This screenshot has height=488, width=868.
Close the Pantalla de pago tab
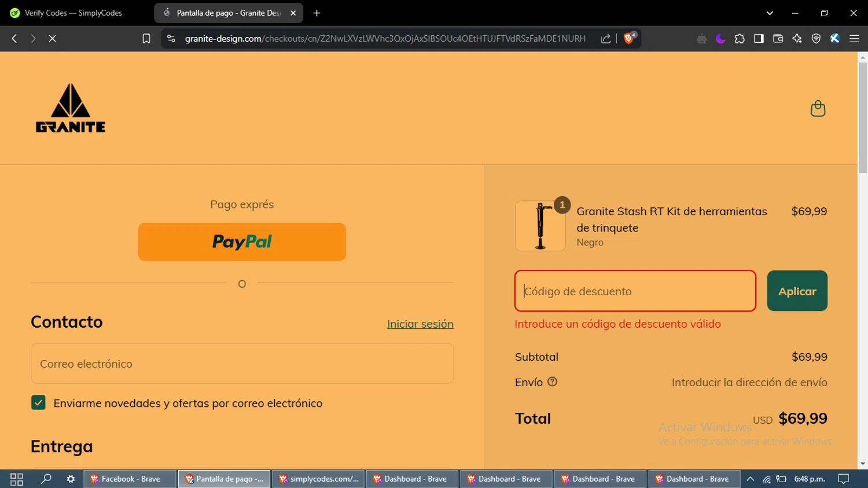293,13
